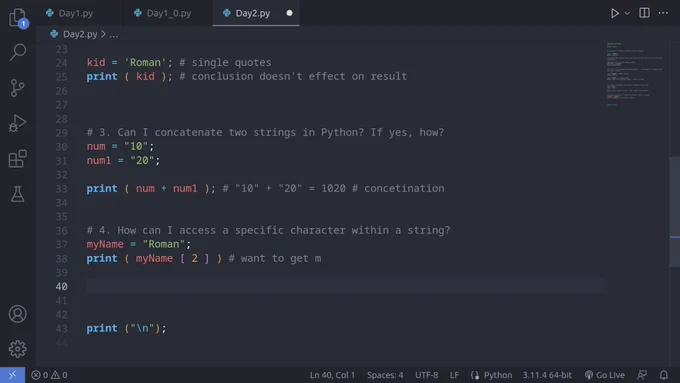Open the Extensions view

pyautogui.click(x=17, y=159)
